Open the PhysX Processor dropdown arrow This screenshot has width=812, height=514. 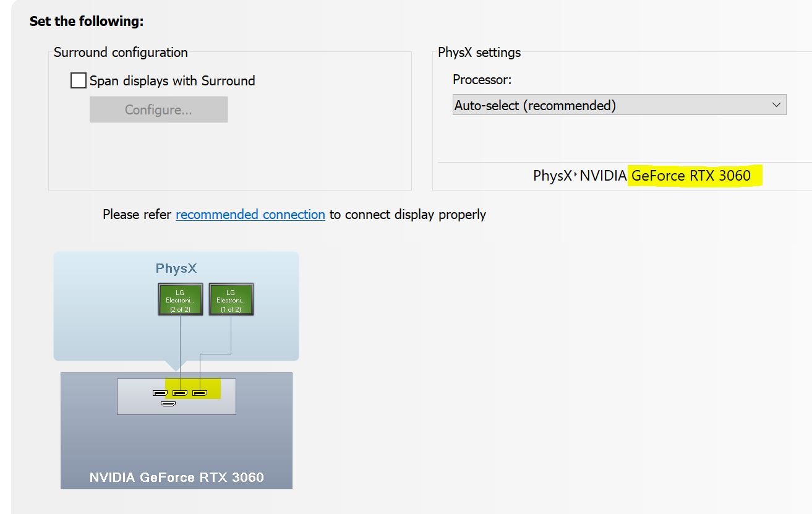click(x=777, y=105)
